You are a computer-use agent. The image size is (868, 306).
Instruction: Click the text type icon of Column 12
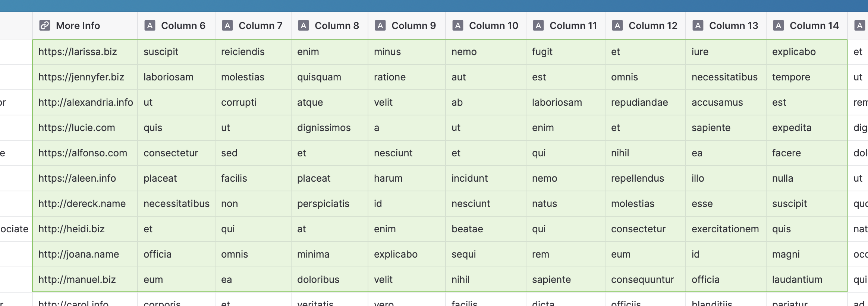pyautogui.click(x=617, y=25)
